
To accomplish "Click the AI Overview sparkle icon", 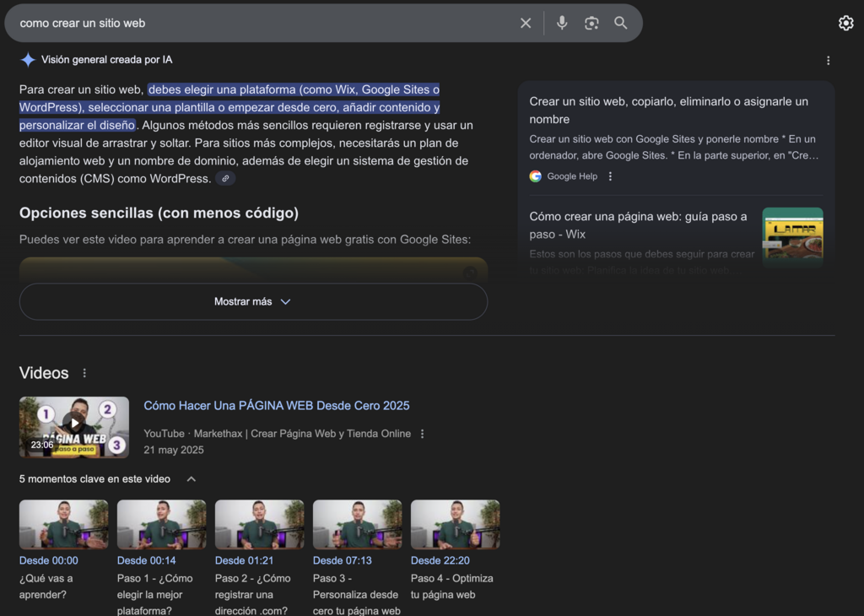I will (28, 59).
